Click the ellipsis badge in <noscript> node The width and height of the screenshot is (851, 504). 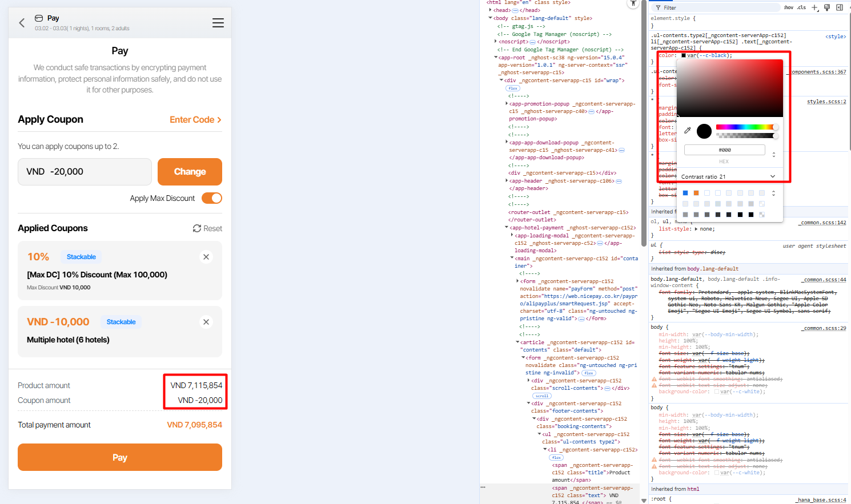[x=532, y=42]
